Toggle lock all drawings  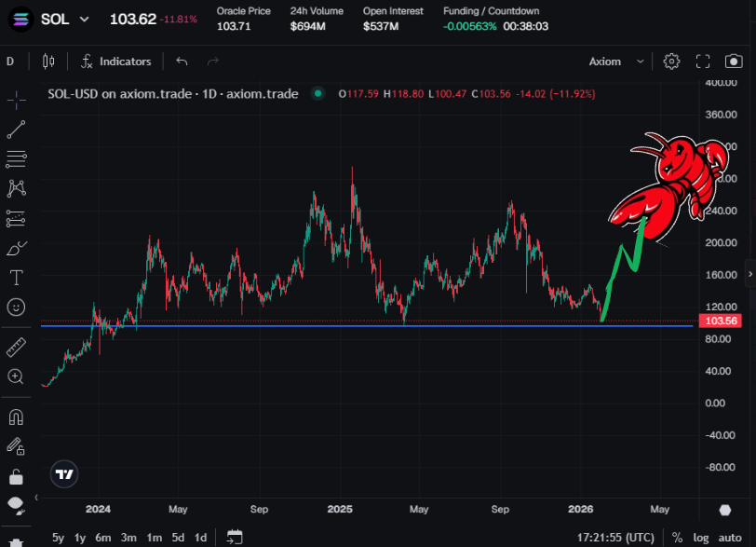(17, 476)
